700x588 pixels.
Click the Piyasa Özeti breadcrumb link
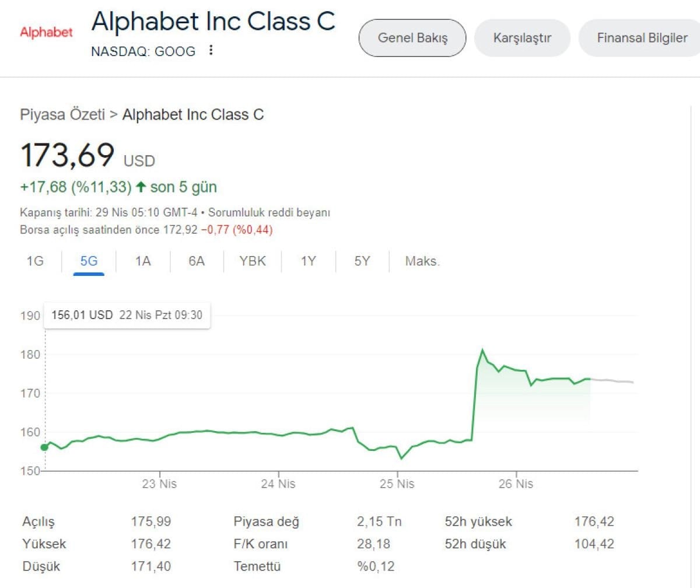62,114
